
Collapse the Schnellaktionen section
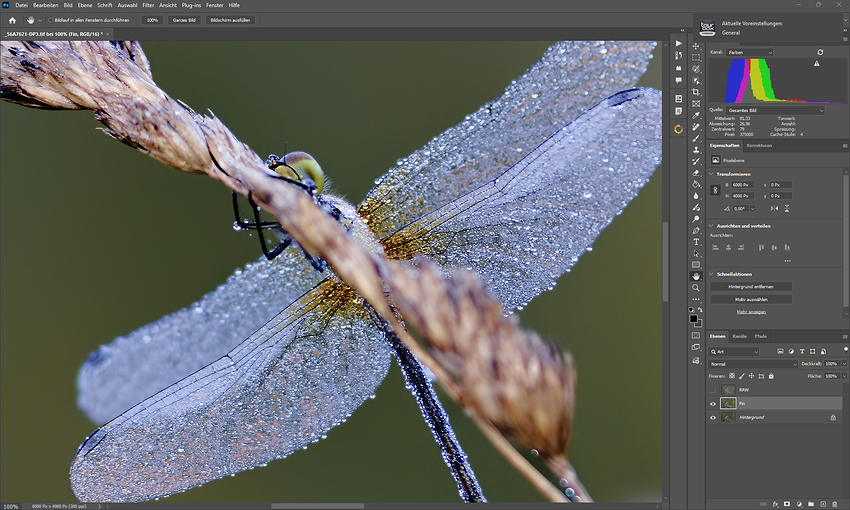[711, 274]
